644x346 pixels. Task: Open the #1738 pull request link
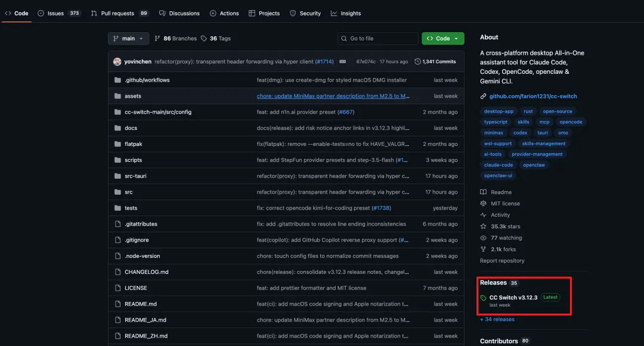381,208
